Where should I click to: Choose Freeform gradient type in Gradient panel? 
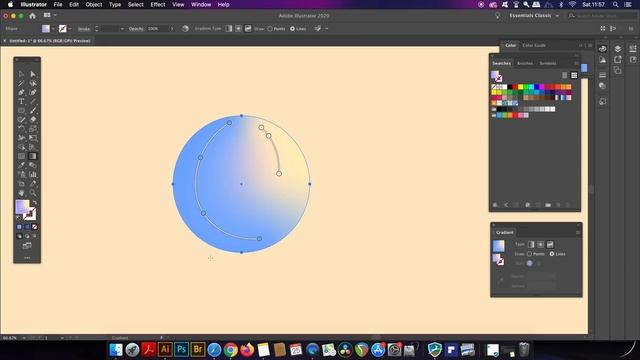(550, 244)
